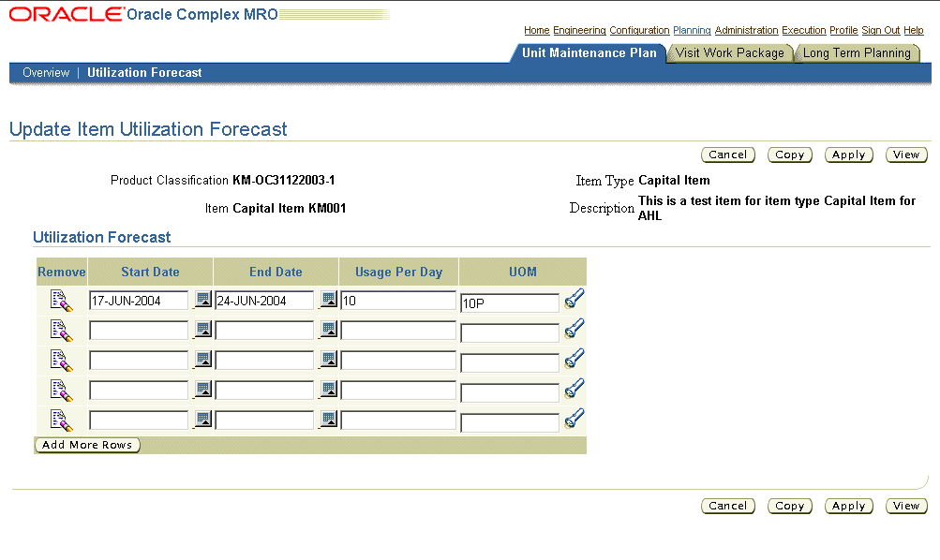Click Sign Out link

(881, 31)
